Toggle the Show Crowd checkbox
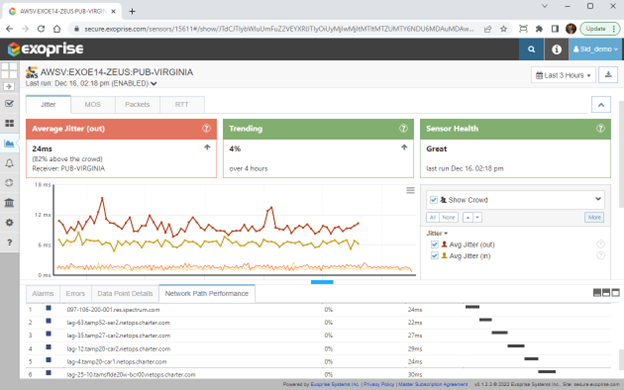The width and height of the screenshot is (624, 390). (434, 200)
